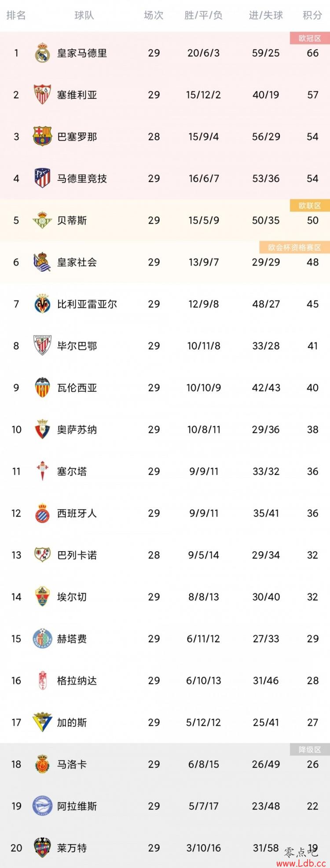Viewport: 330px width, 868px height.
Task: Select the 胜/平/负 column header
Action: pos(203,15)
